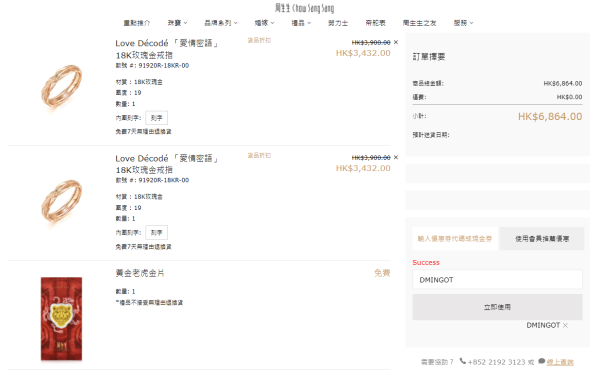Open the second Love Décodé ring title
The width and height of the screenshot is (600, 381).
pos(167,164)
